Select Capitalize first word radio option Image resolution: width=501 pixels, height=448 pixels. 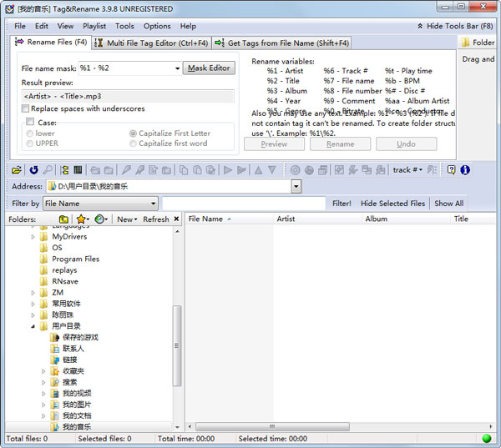(x=133, y=143)
